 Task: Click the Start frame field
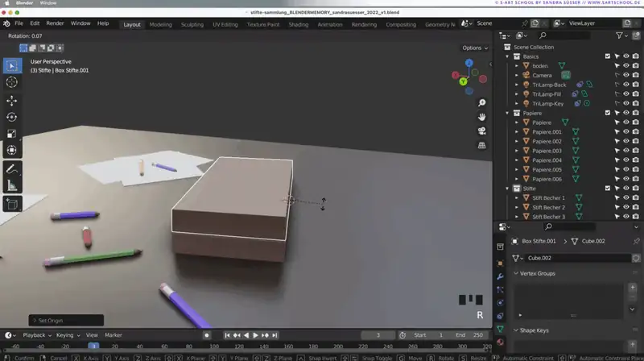coord(430,335)
